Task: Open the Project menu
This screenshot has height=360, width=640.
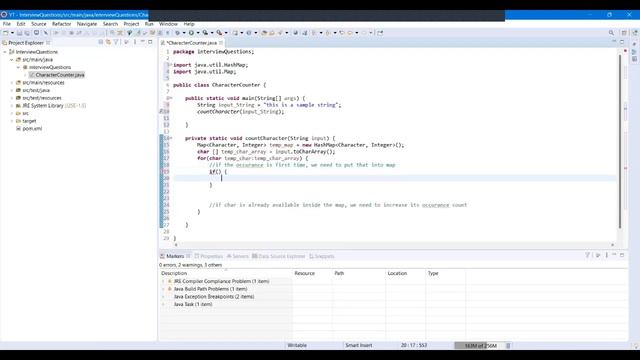Action: (x=131, y=24)
